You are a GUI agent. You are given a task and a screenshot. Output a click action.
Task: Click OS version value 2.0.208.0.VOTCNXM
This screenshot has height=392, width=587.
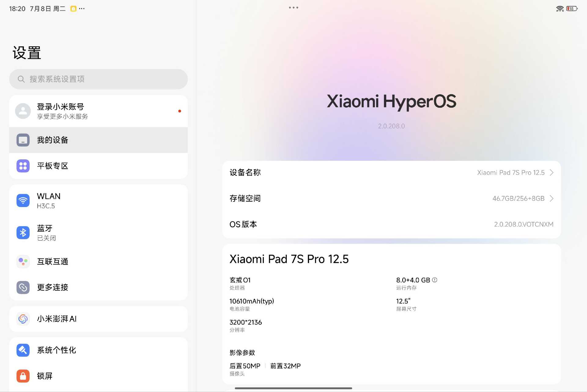tap(524, 224)
